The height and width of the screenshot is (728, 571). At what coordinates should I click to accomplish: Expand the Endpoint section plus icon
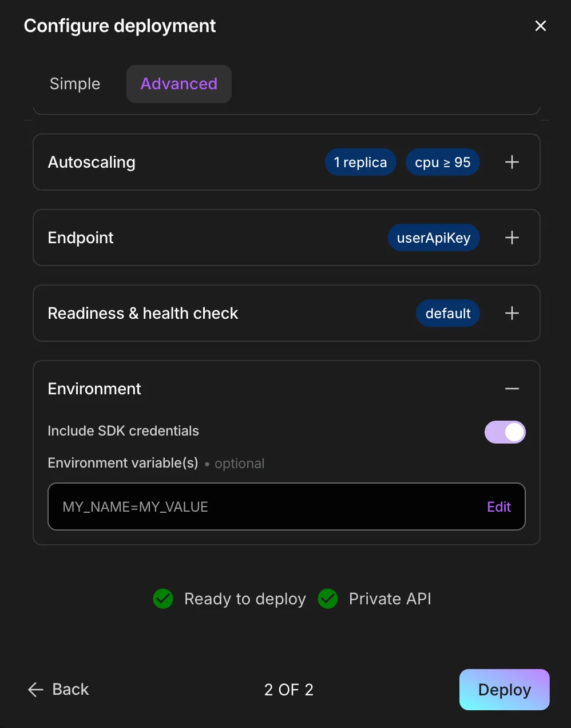click(x=512, y=238)
